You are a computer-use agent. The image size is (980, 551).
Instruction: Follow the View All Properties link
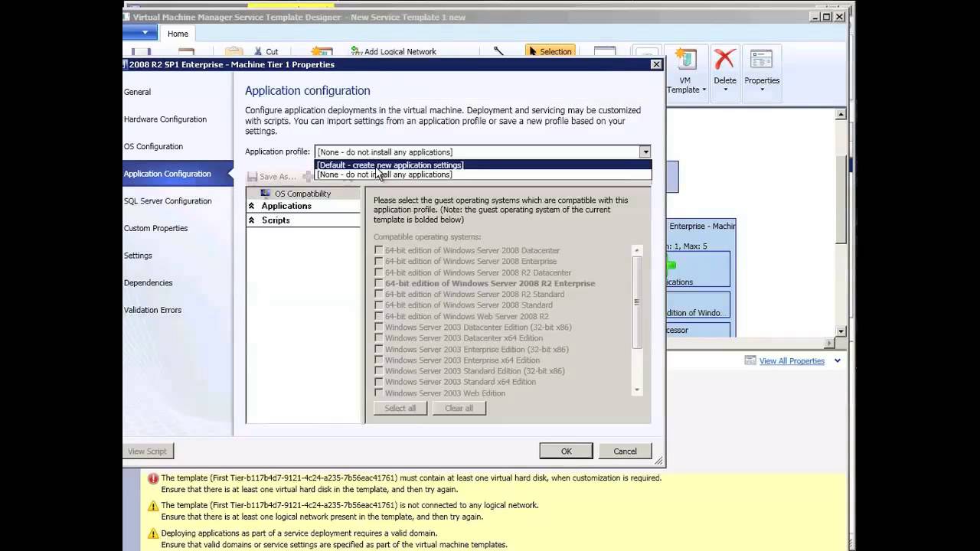(x=792, y=360)
